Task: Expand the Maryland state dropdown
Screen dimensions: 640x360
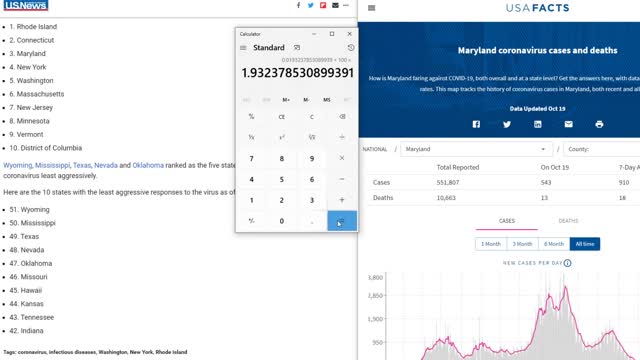Action: pyautogui.click(x=476, y=149)
